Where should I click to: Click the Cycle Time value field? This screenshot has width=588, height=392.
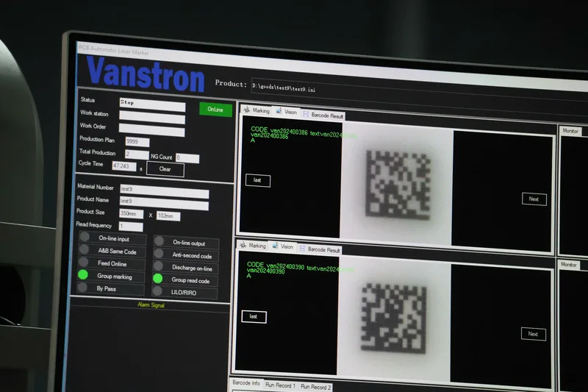click(x=124, y=165)
